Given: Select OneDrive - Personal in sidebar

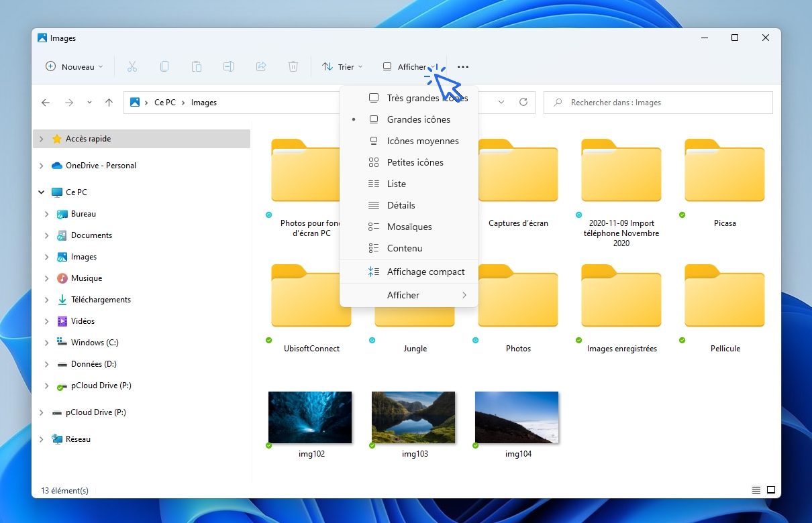Looking at the screenshot, I should click(101, 166).
